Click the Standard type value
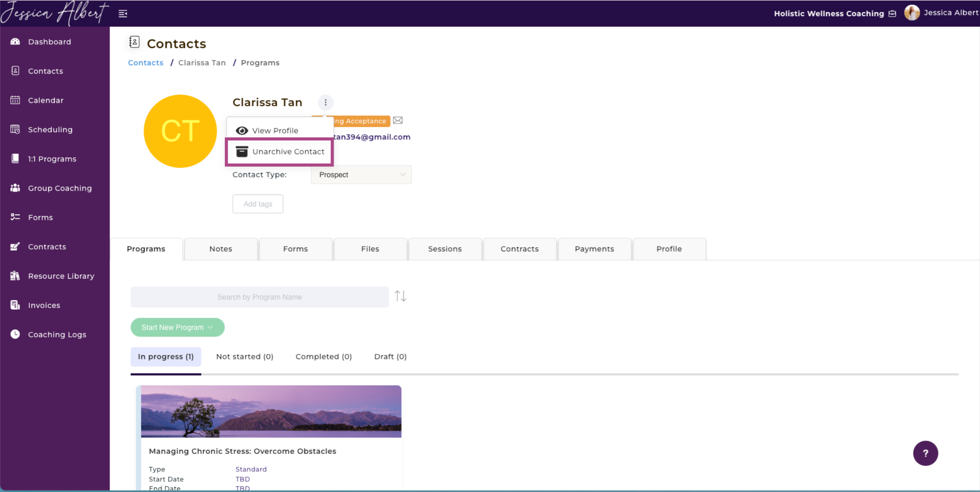 [251, 469]
